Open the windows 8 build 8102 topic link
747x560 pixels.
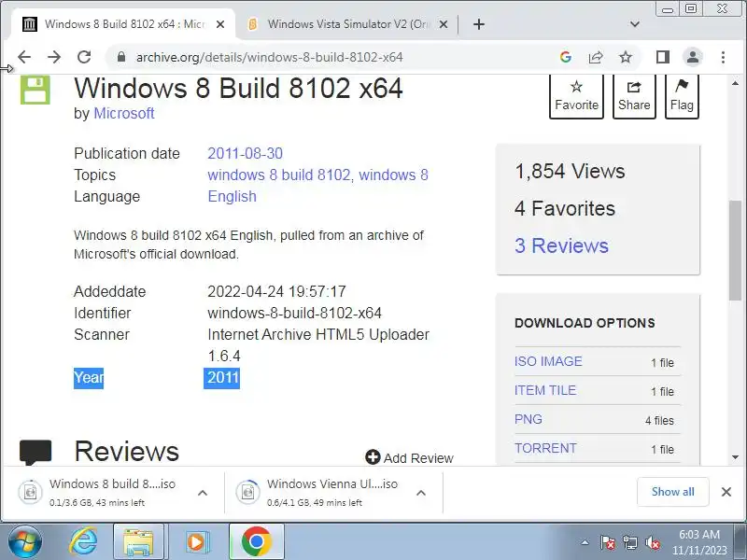(x=278, y=175)
